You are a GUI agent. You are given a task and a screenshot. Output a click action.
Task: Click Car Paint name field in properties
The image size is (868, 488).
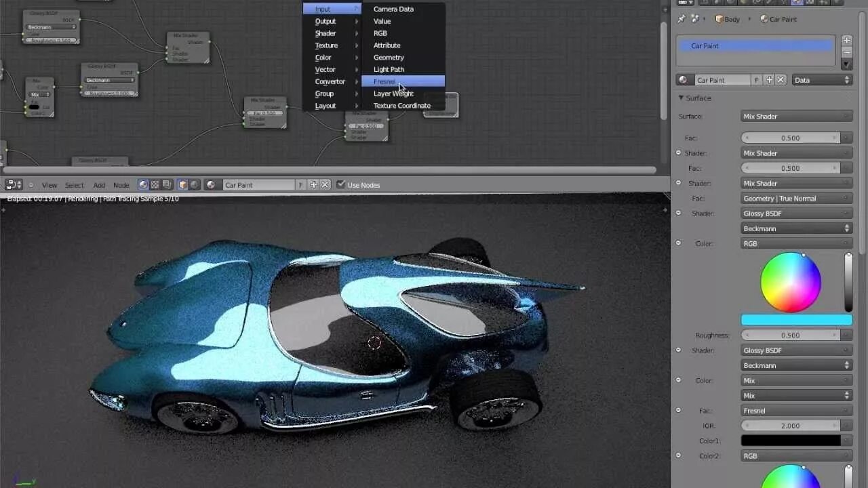[723, 80]
